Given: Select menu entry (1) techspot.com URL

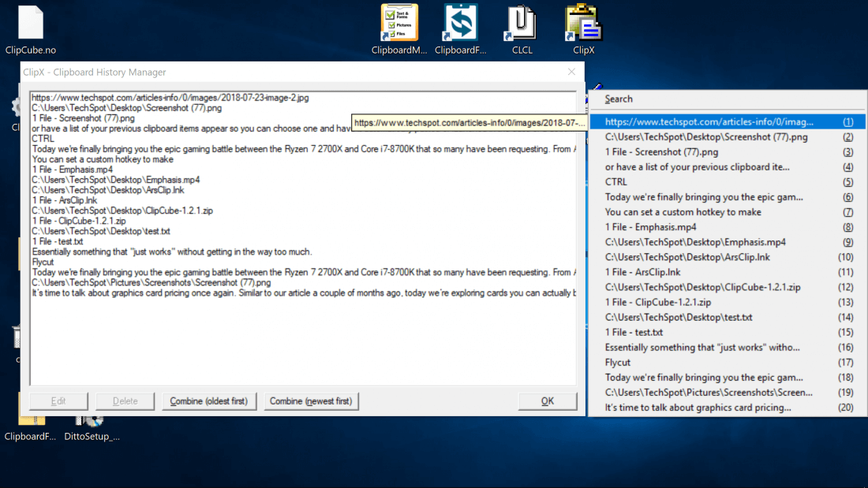Looking at the screenshot, I should [728, 121].
